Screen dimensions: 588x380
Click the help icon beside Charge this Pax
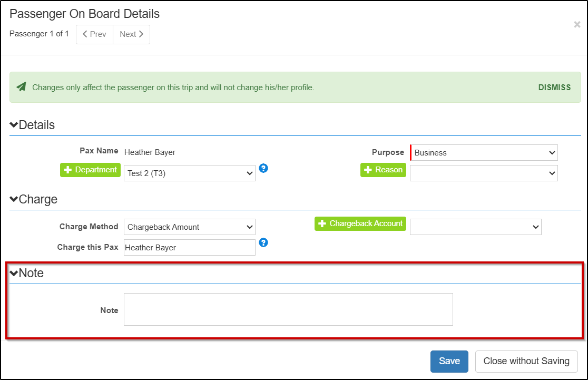pyautogui.click(x=264, y=242)
